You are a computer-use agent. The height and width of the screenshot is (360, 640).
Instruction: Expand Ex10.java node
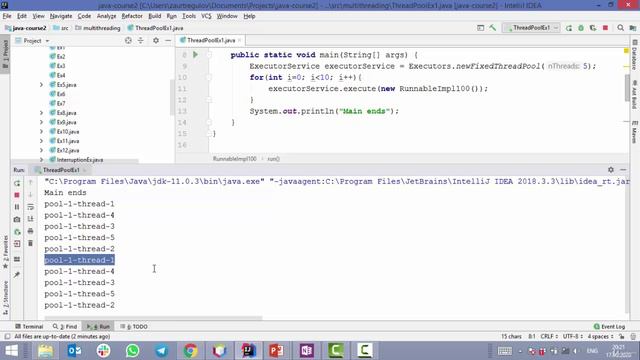click(41, 131)
